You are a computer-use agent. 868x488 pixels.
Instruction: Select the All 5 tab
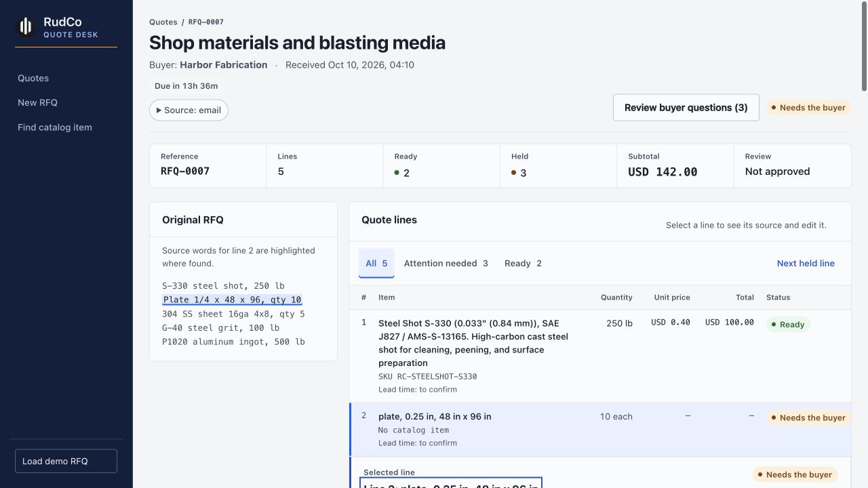click(376, 263)
